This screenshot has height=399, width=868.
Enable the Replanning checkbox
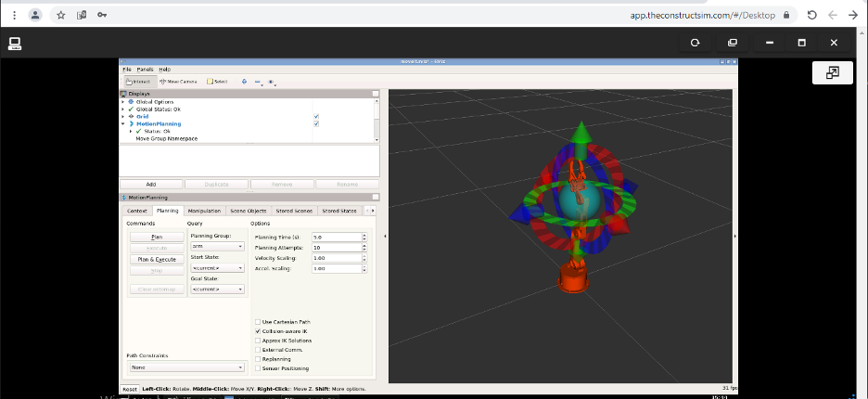[258, 359]
